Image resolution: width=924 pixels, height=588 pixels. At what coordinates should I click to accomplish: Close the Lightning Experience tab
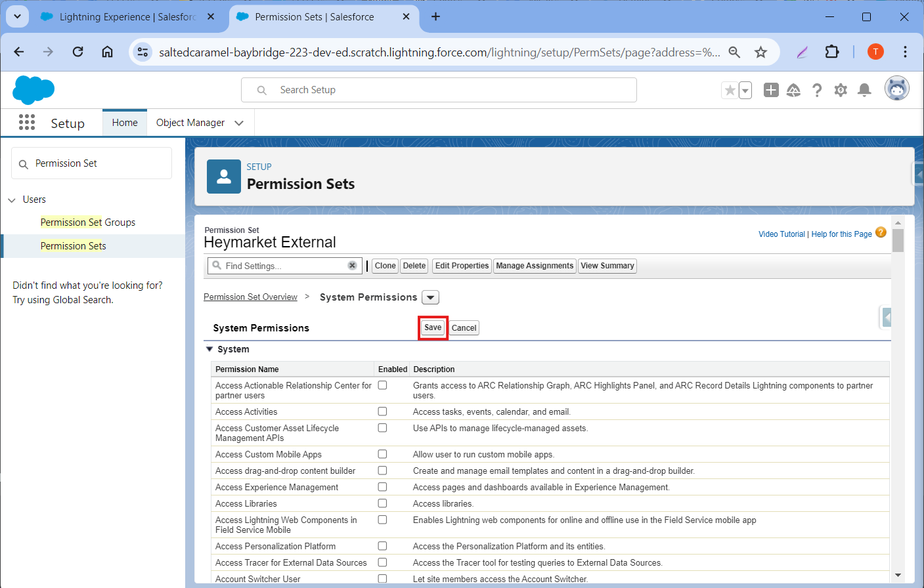[211, 16]
